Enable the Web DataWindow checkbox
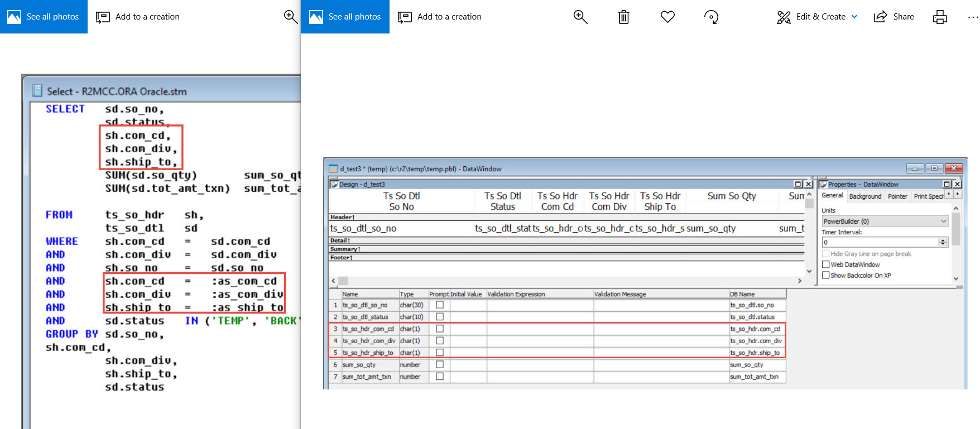The height and width of the screenshot is (429, 980). [x=826, y=264]
